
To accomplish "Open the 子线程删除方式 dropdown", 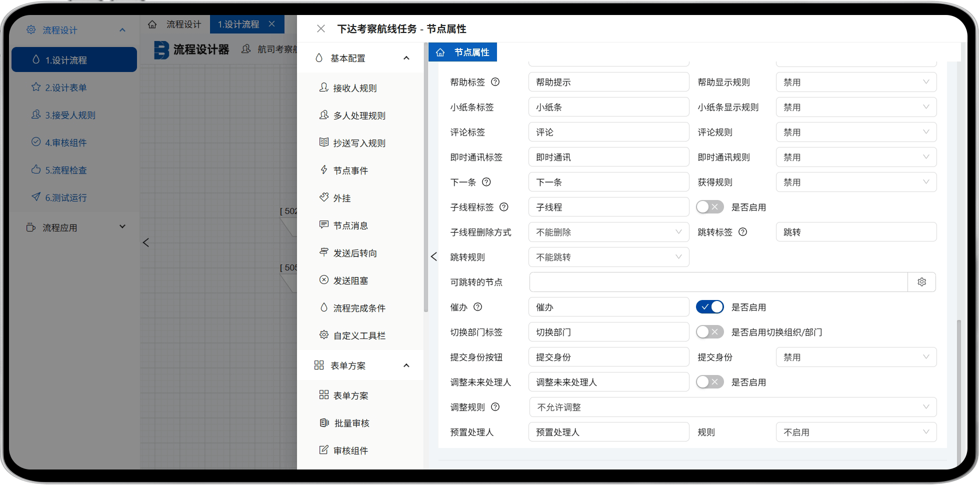I will [x=608, y=232].
